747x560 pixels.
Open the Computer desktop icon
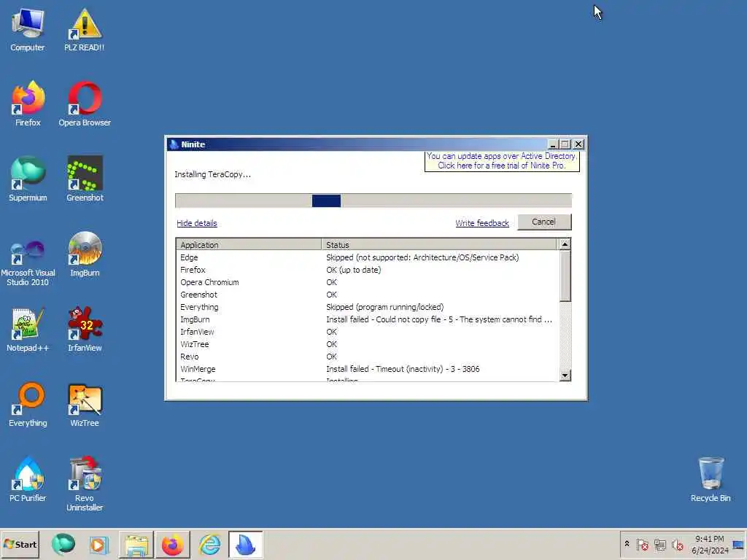(28, 30)
